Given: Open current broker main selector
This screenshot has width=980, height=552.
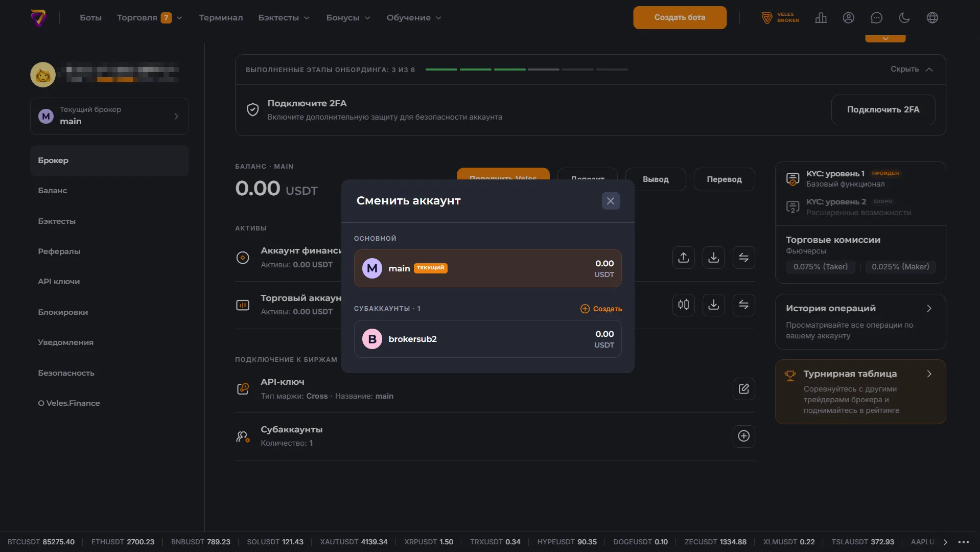Looking at the screenshot, I should 109,116.
